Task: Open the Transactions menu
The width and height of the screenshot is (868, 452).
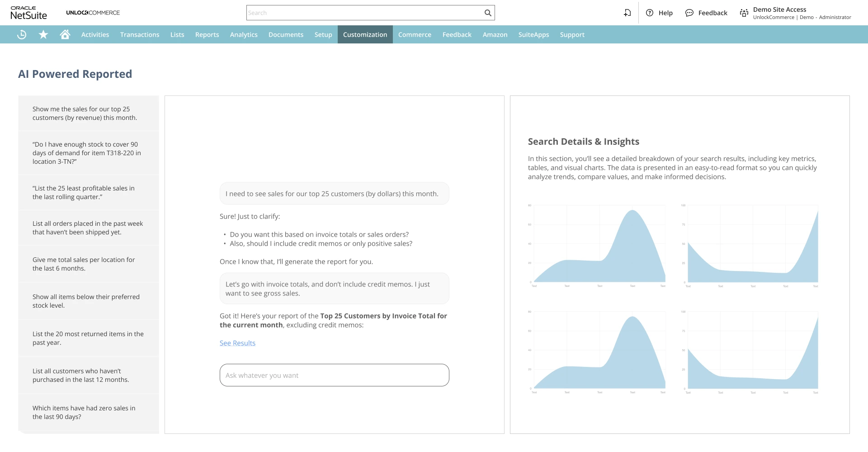Action: point(140,35)
